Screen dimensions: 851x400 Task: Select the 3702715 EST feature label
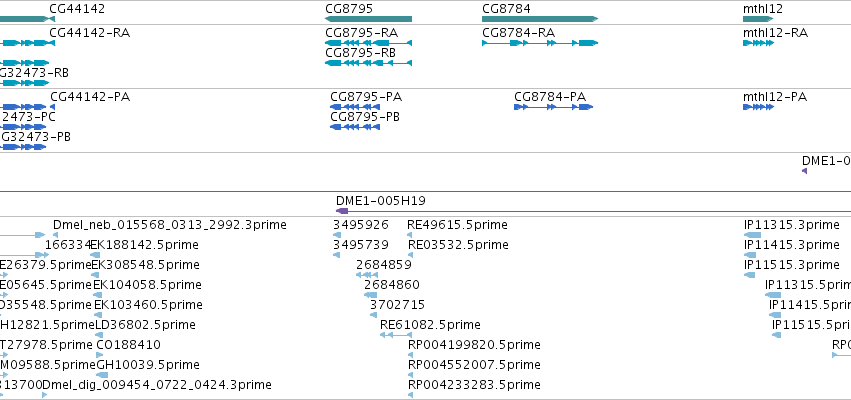point(397,304)
